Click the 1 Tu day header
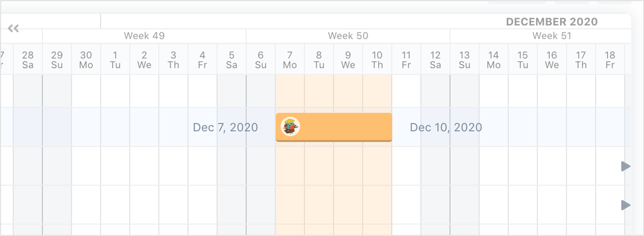Screen dimensions: 644x236 click(115, 60)
